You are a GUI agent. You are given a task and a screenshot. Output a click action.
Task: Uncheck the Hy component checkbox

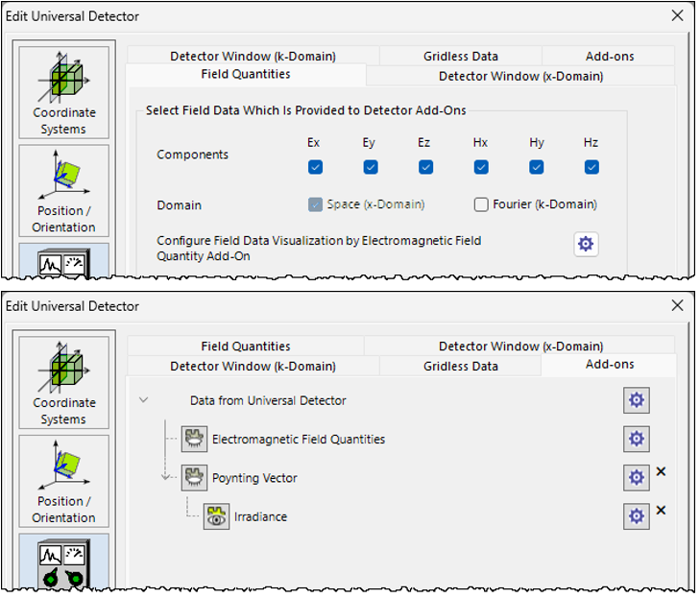coord(537,167)
